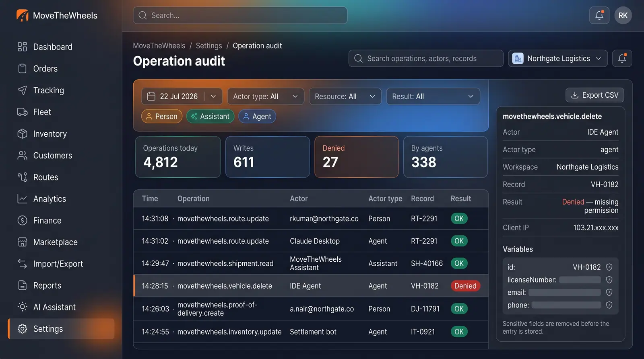
Task: Click the Routes sidebar icon
Action: click(22, 177)
